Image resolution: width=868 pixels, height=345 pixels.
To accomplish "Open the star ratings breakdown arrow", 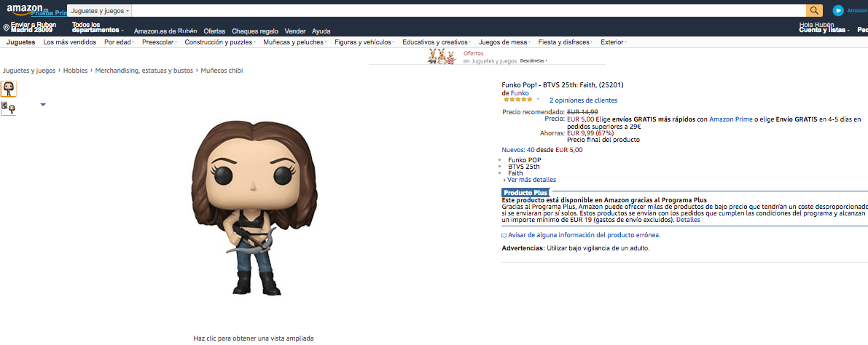I will [x=538, y=100].
